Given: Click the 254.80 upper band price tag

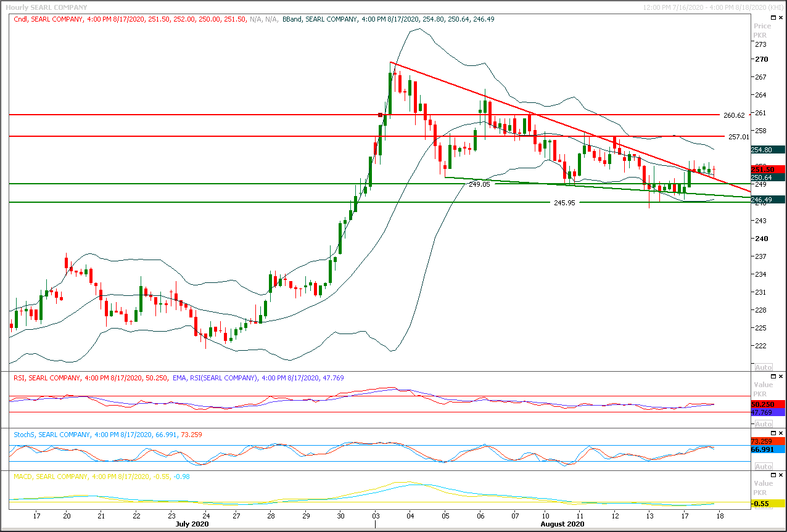Looking at the screenshot, I should pos(767,150).
